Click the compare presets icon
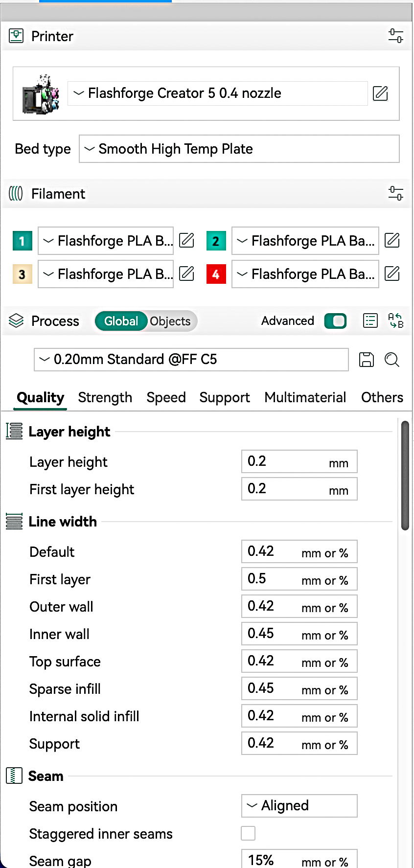Viewport: 414px width, 868px height. (395, 321)
